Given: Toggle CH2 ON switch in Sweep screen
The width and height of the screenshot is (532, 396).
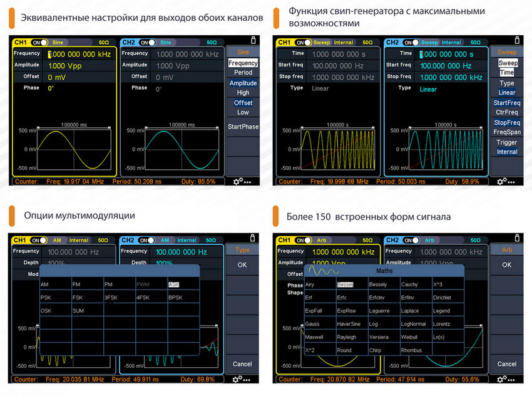Looking at the screenshot, I should pyautogui.click(x=411, y=43).
